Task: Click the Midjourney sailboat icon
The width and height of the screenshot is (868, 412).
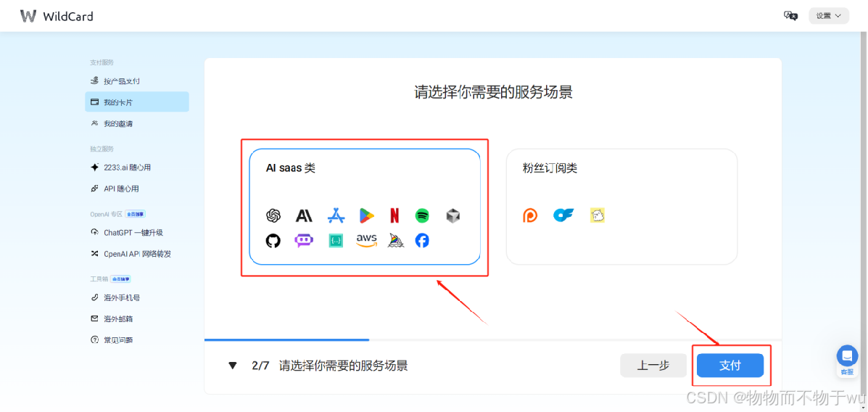Action: pos(396,240)
